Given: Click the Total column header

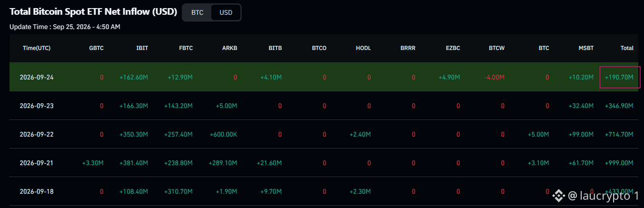Looking at the screenshot, I should point(627,48).
